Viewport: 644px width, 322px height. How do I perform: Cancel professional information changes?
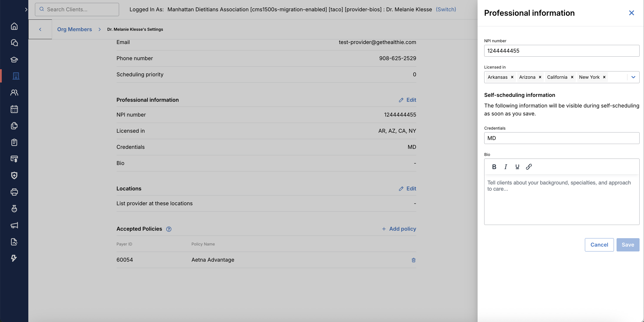(x=599, y=245)
